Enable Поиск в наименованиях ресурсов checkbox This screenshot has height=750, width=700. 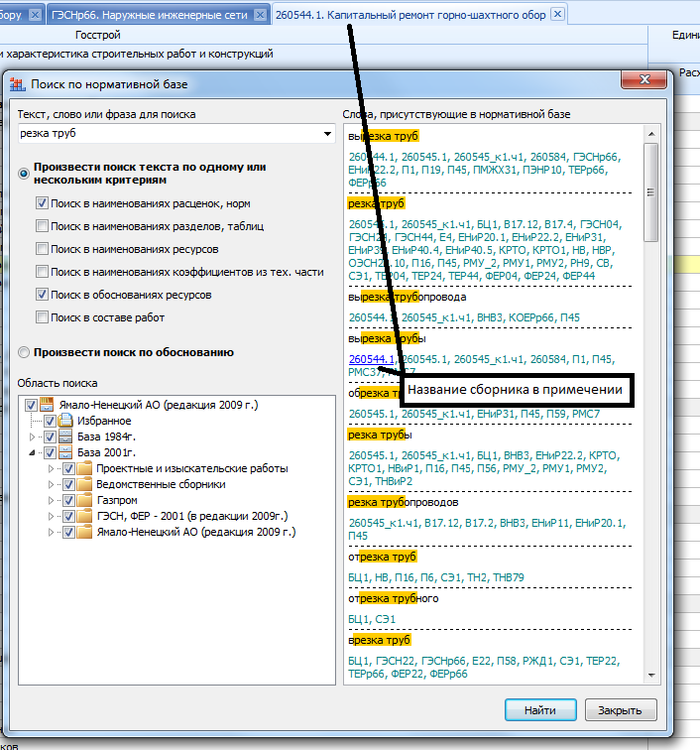tap(42, 249)
